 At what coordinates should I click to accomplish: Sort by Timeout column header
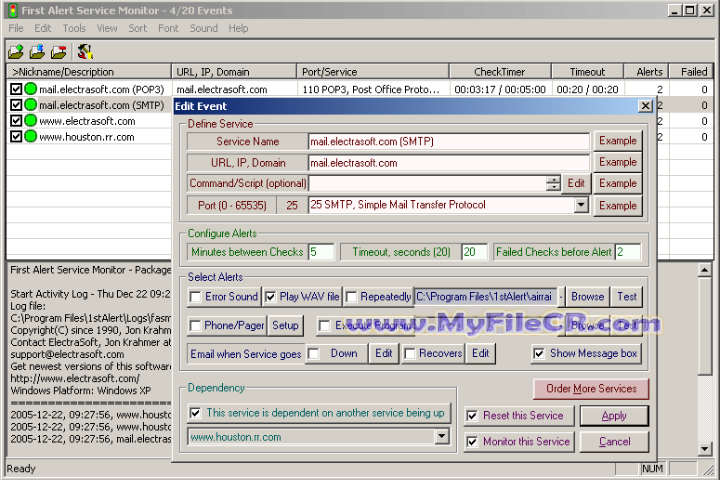pos(587,72)
